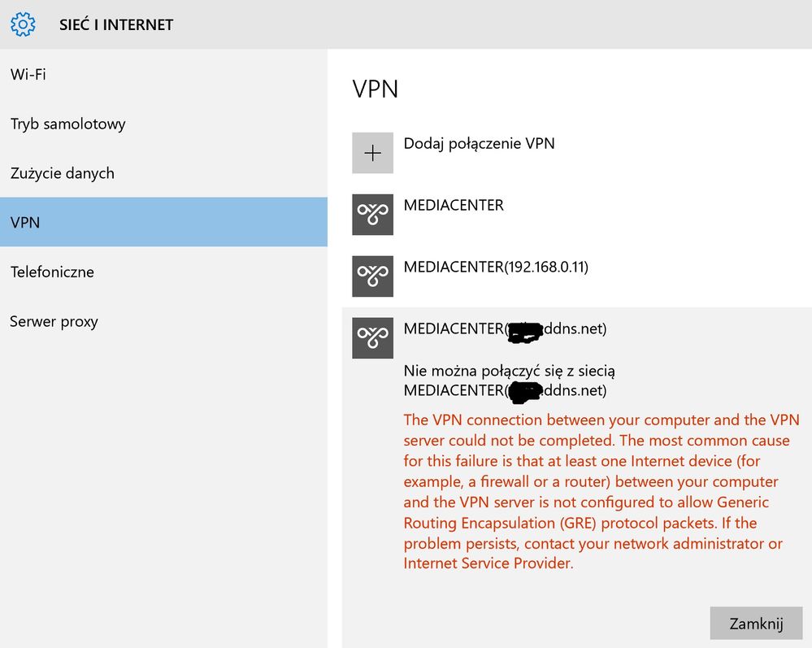Expand the MEDIACENTER(192.168.0.11) entry

coord(497,267)
